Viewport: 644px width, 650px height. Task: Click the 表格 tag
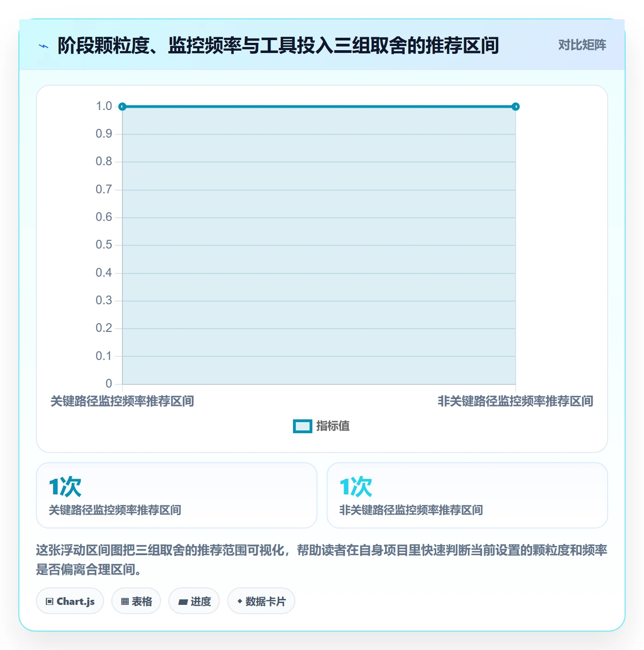tap(136, 601)
